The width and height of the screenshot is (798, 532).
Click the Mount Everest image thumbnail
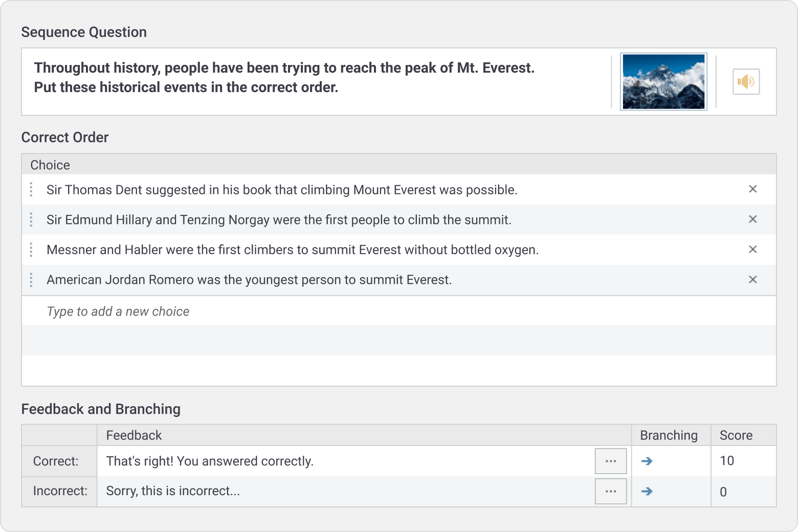click(x=663, y=82)
